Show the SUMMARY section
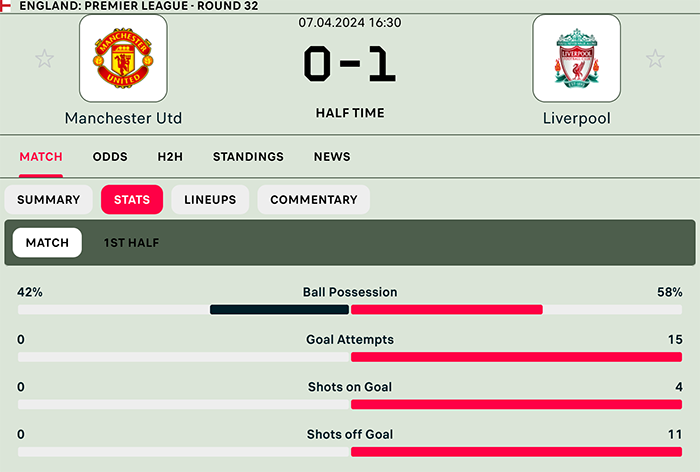700x472 pixels. click(x=49, y=200)
